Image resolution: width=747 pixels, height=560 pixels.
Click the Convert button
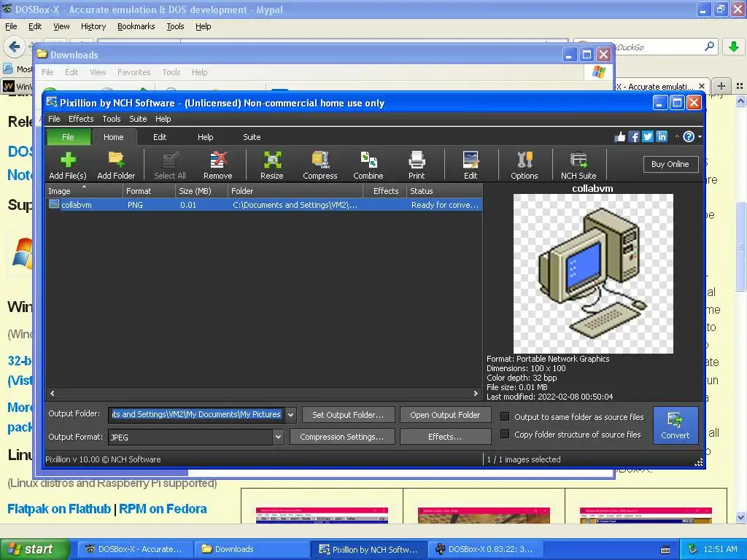click(676, 425)
